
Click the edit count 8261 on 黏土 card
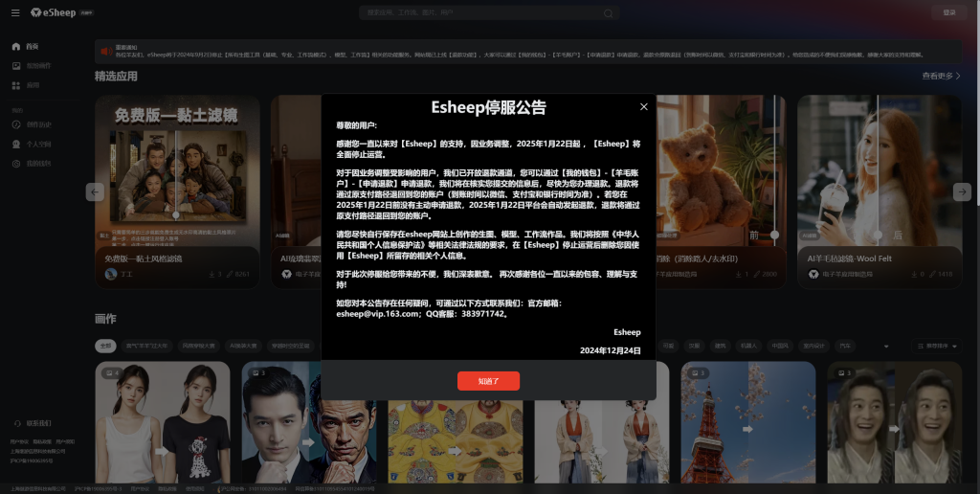click(238, 274)
